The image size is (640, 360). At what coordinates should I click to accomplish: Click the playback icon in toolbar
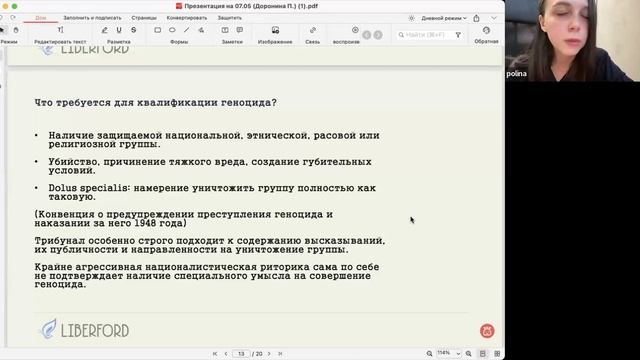point(355,30)
